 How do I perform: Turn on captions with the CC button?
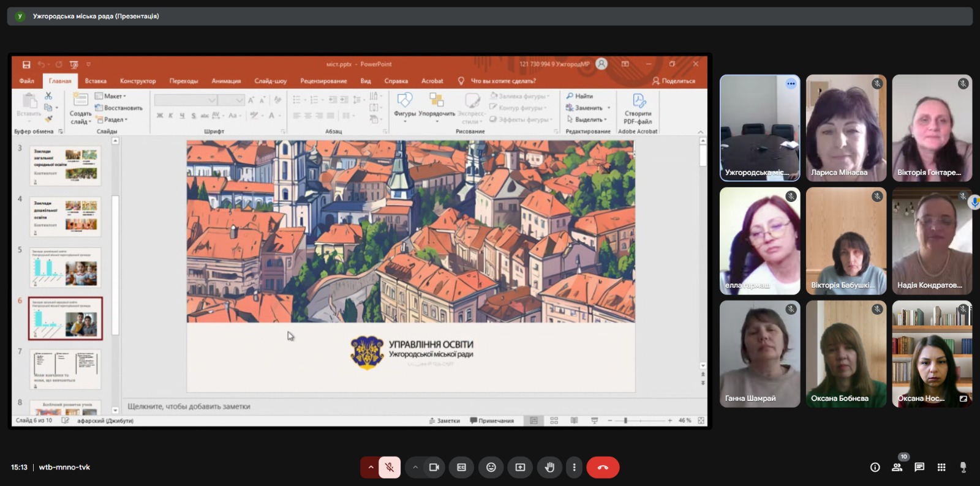461,467
